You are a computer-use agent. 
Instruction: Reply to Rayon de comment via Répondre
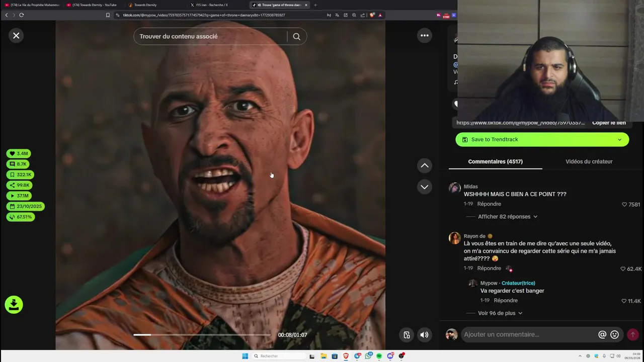489,268
